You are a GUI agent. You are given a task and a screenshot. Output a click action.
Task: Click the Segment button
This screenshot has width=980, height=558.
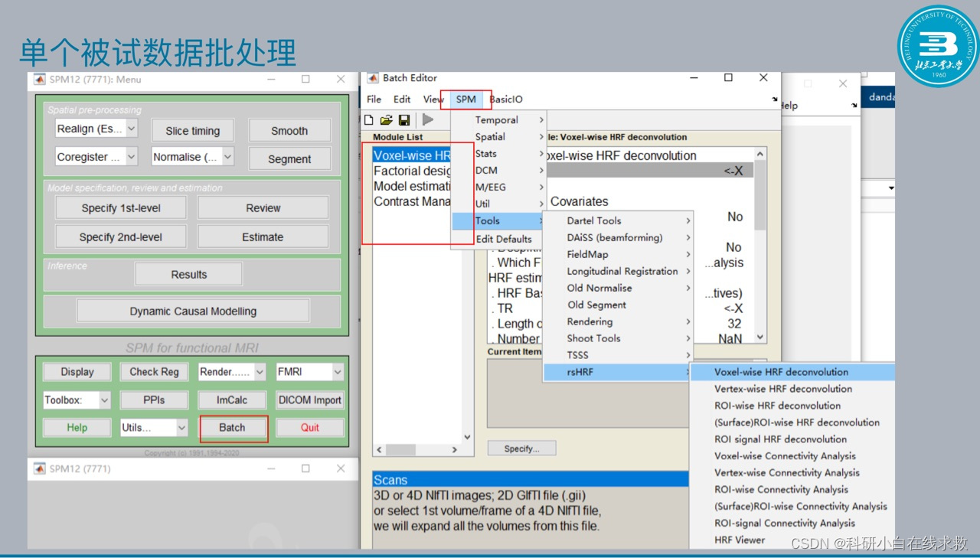(289, 159)
